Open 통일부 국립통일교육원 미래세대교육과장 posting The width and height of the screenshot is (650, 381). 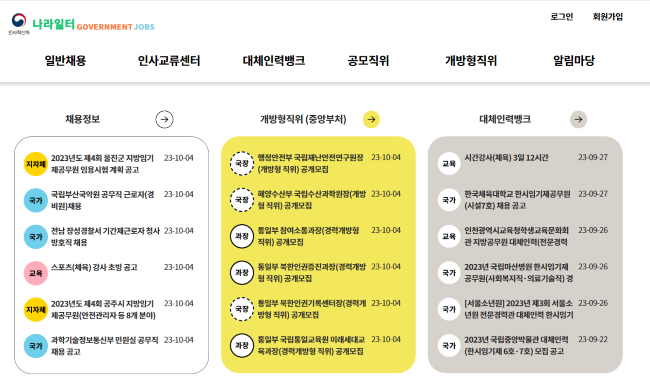311,345
